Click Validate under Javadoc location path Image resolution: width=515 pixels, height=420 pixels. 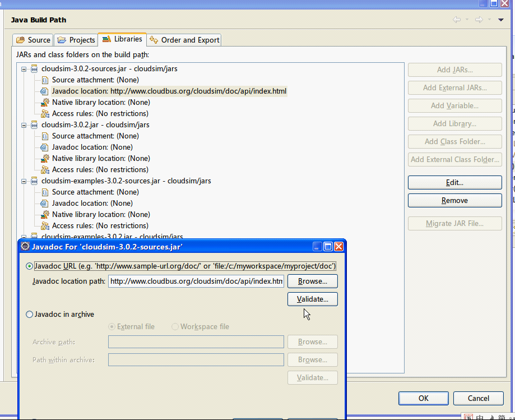point(312,299)
